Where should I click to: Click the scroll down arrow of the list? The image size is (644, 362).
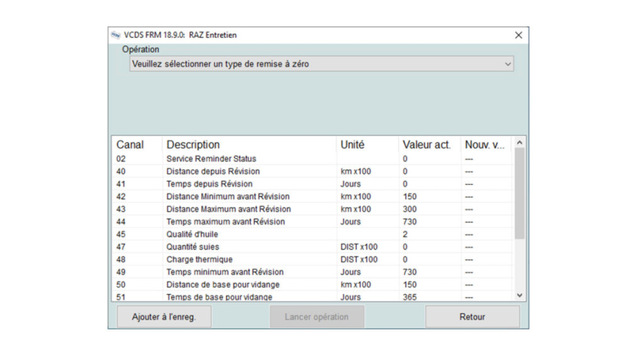click(x=520, y=296)
